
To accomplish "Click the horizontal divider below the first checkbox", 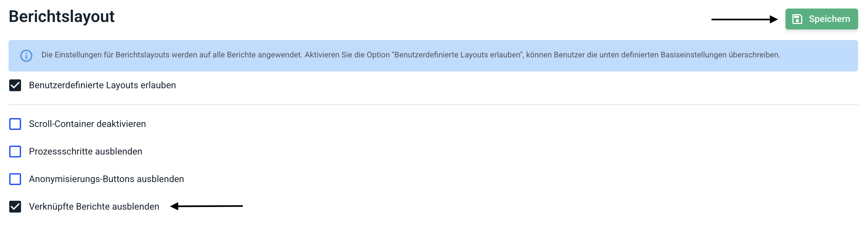I will (x=433, y=105).
